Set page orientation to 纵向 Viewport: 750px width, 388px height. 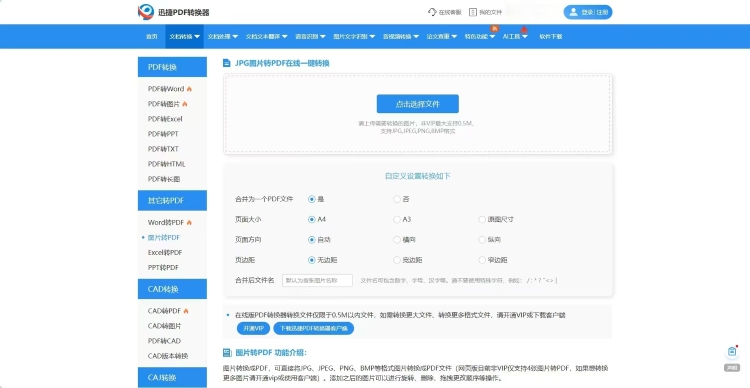482,240
